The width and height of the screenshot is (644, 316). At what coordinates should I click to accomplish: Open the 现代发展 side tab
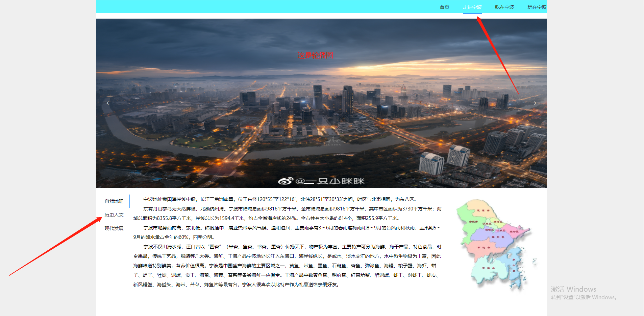pyautogui.click(x=114, y=228)
